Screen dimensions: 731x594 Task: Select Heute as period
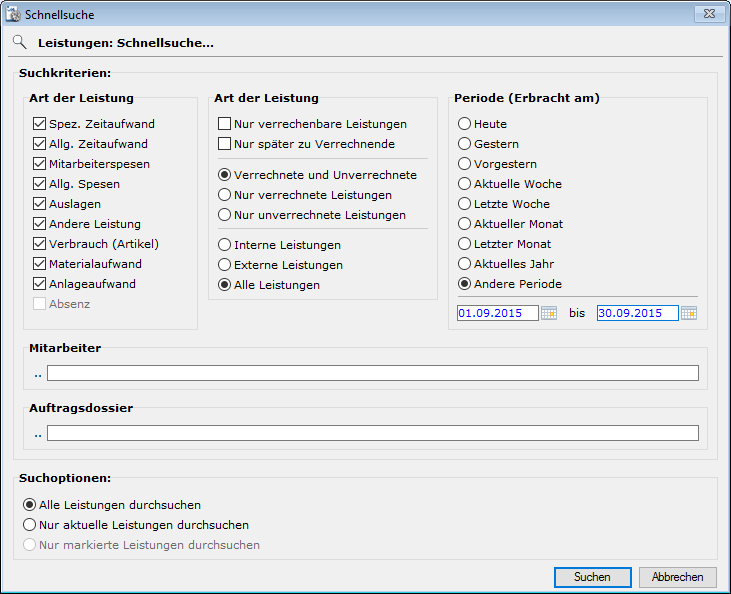(465, 124)
